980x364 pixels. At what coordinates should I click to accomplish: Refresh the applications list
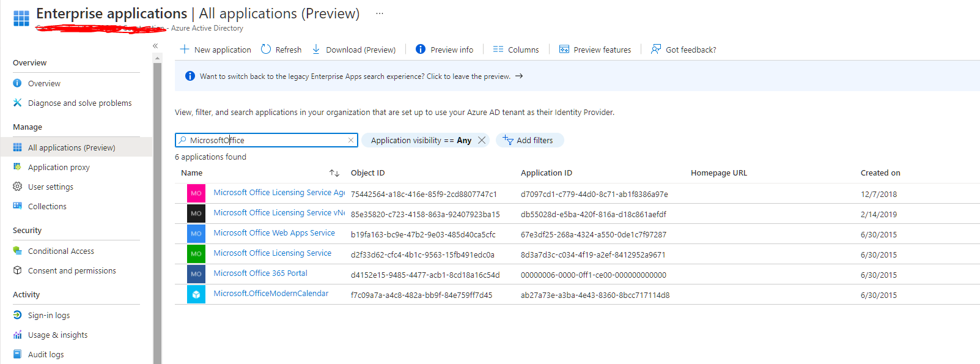281,50
